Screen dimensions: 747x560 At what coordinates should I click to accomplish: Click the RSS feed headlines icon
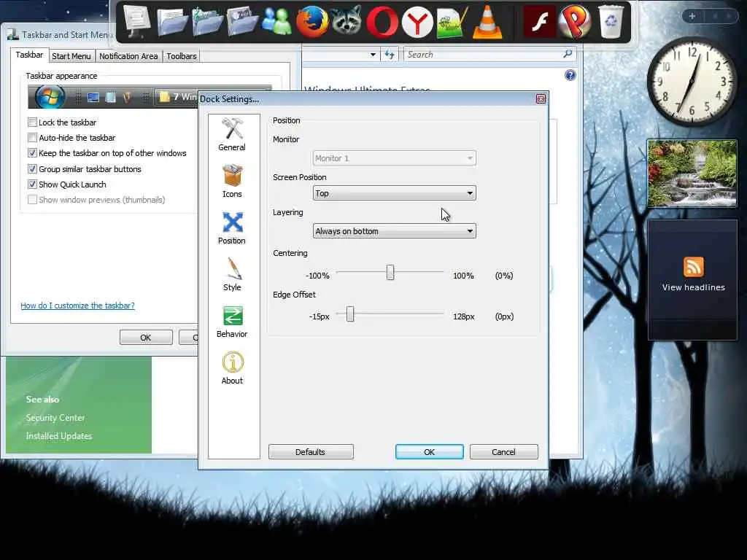click(x=693, y=267)
